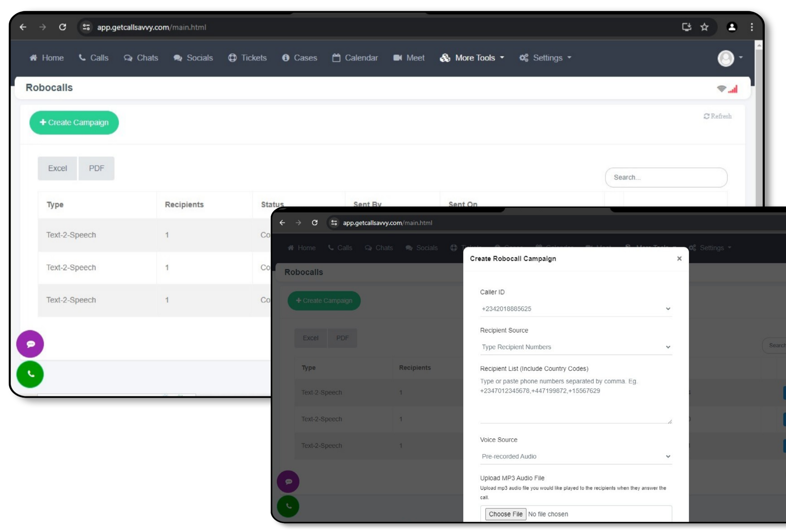
Task: Click back arrow in the front browser window
Action: [282, 223]
